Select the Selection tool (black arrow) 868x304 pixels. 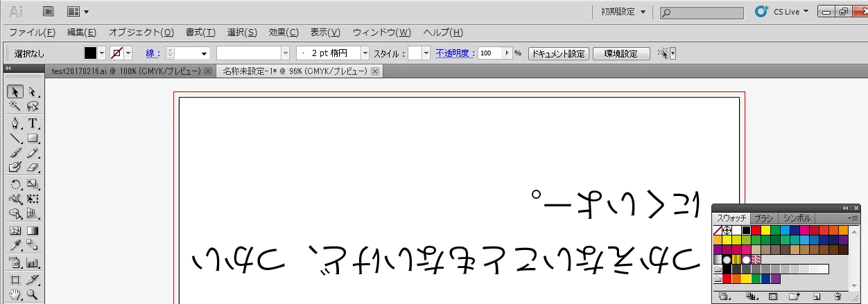pos(15,91)
